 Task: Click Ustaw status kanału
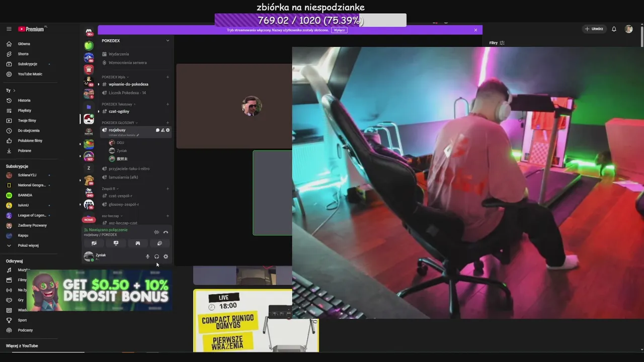[124, 135]
